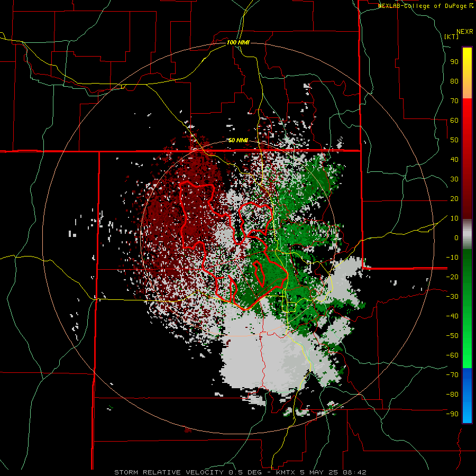Click the 100 NMI range ring label

click(238, 42)
